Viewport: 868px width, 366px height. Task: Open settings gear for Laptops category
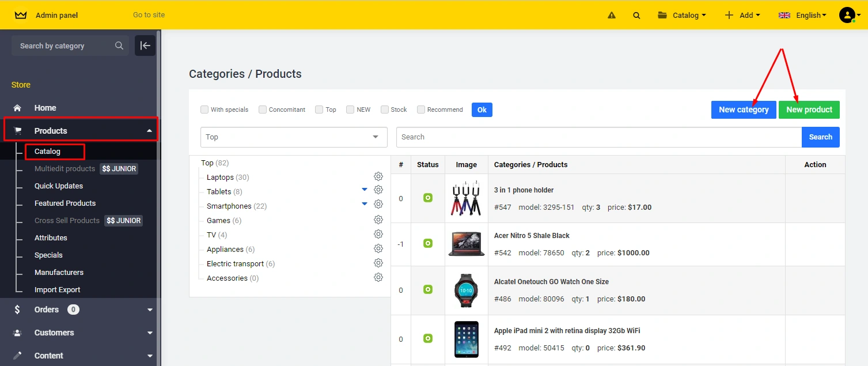coord(378,176)
